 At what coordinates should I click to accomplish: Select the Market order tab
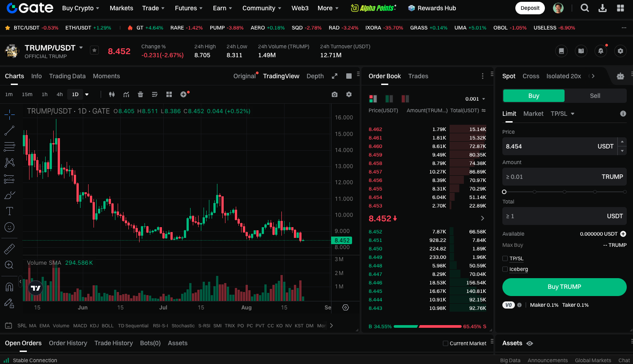533,114
